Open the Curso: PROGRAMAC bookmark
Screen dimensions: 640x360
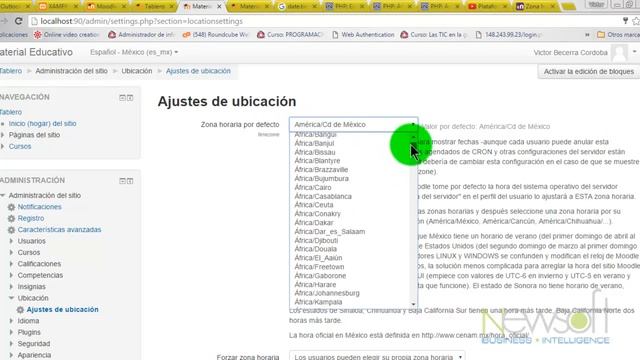click(290, 35)
